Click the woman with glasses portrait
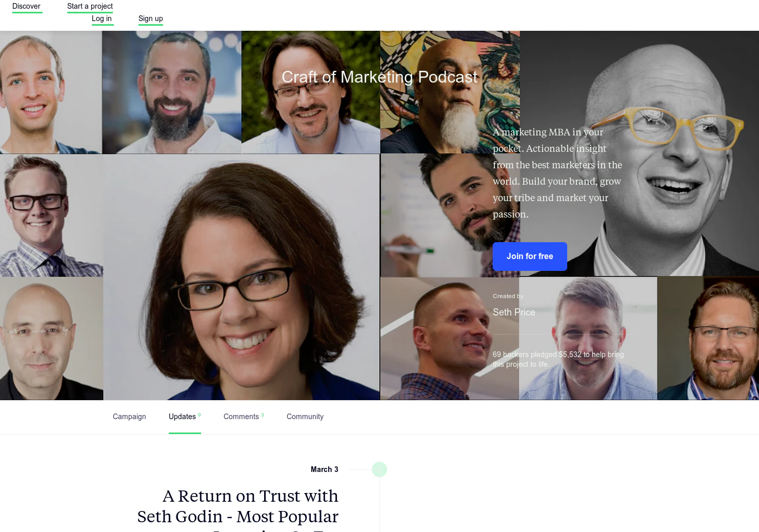Viewport: 759px width, 532px height. pos(242,277)
